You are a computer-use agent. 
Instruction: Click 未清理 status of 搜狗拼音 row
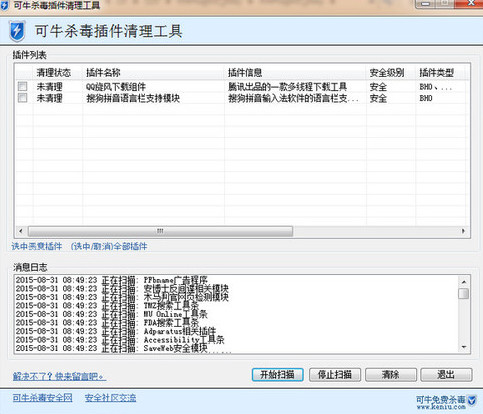[x=49, y=98]
